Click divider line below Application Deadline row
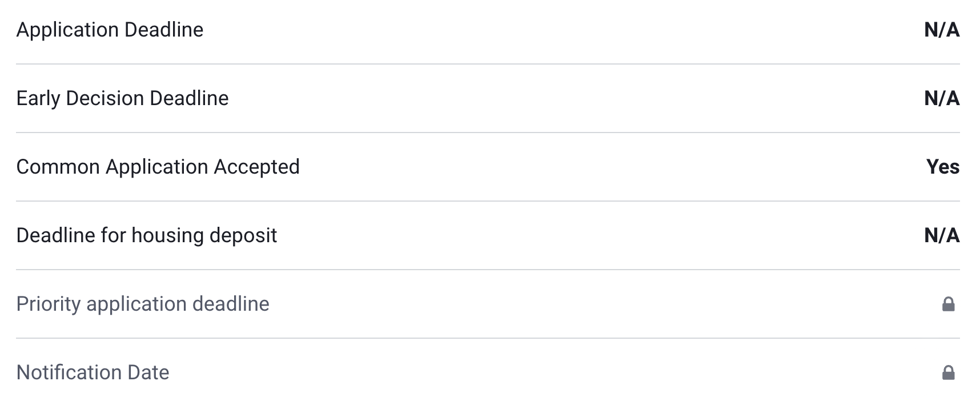This screenshot has width=980, height=401. (x=488, y=64)
